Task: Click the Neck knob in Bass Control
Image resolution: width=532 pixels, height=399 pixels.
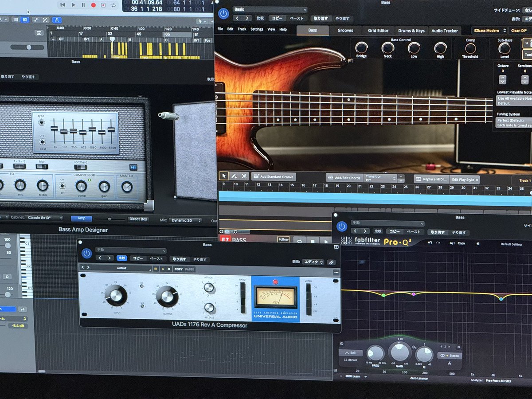Action: coord(388,47)
